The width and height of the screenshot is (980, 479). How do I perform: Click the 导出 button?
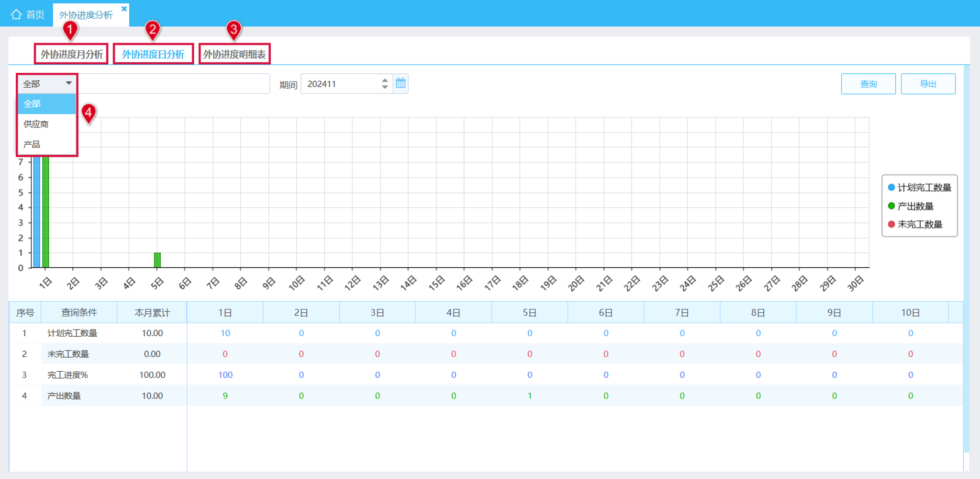tap(928, 84)
